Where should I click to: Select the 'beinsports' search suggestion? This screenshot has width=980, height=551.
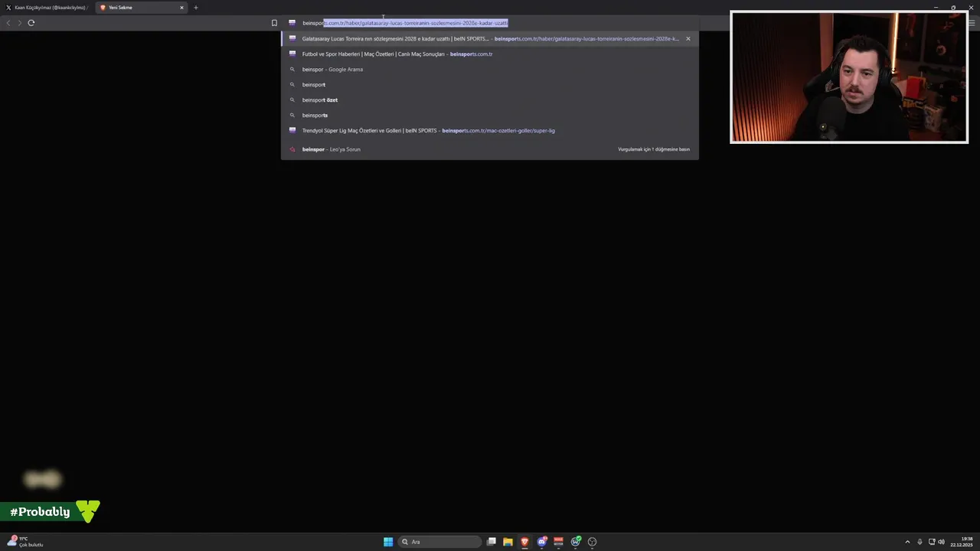coord(490,115)
